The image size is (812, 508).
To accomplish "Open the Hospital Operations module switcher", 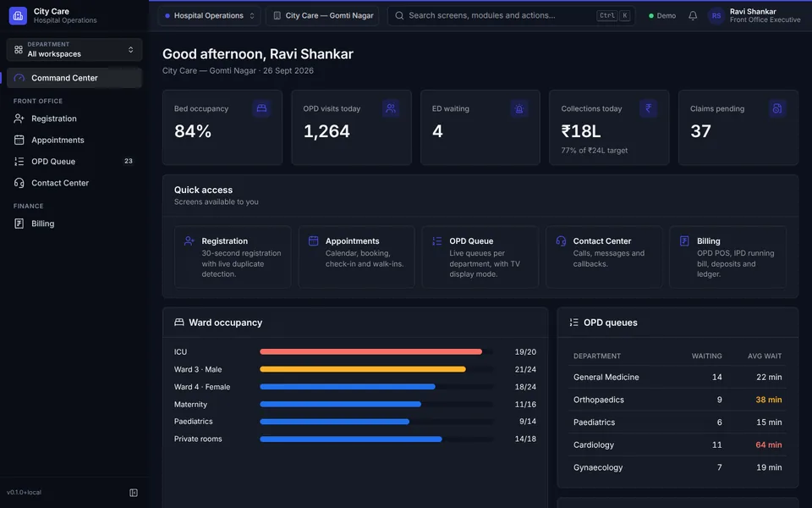I will 209,15.
